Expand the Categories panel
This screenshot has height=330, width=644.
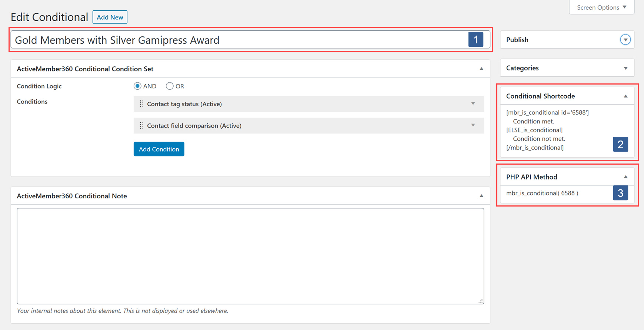[625, 68]
